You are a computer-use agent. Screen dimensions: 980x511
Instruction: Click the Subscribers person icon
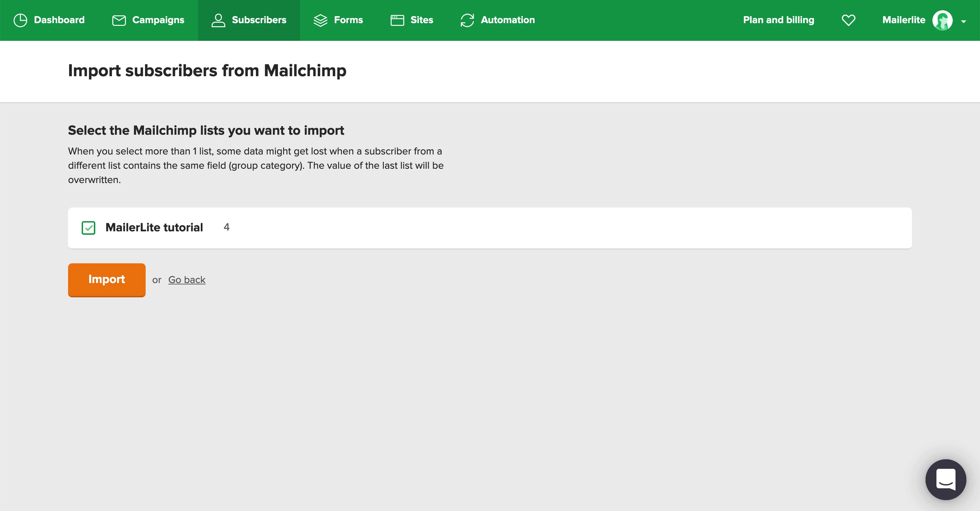(218, 20)
